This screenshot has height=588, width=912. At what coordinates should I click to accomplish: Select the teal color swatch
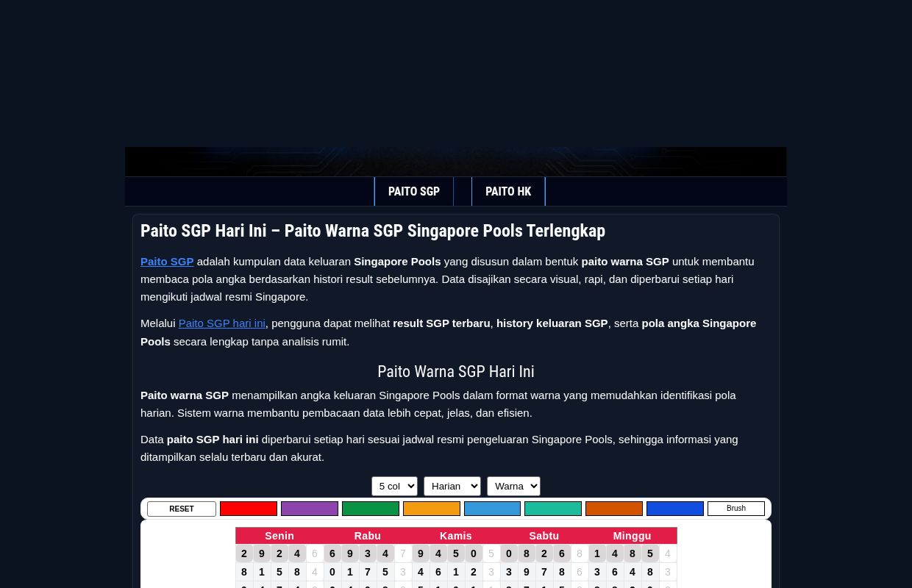(553, 509)
